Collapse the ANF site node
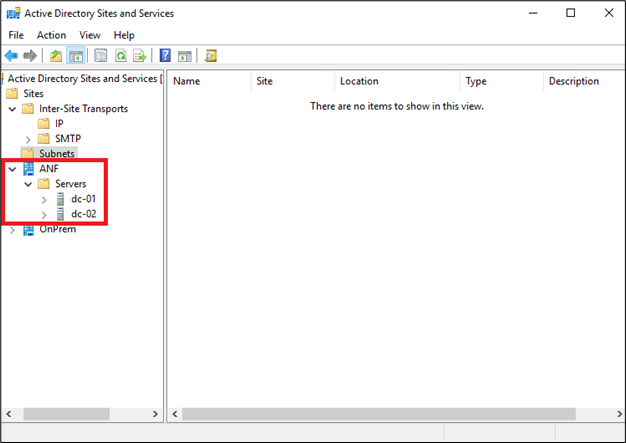Screen dimensions: 626x443 click(x=12, y=169)
